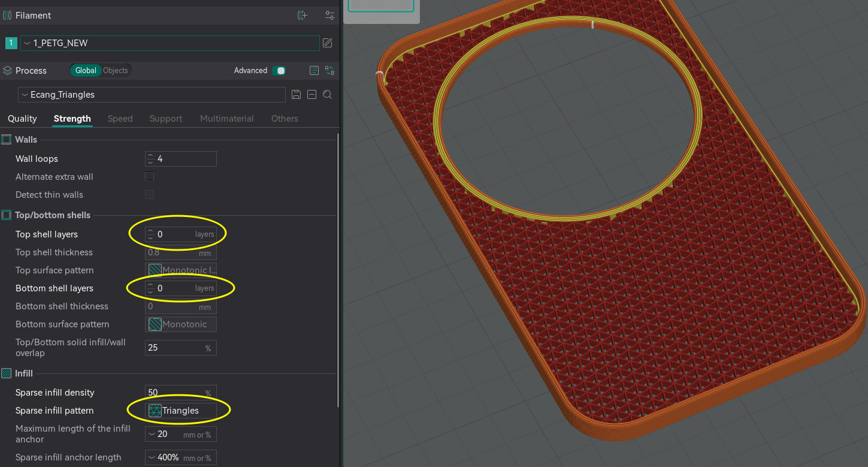Switch to the Quality tab
This screenshot has width=868, height=467.
pyautogui.click(x=22, y=119)
